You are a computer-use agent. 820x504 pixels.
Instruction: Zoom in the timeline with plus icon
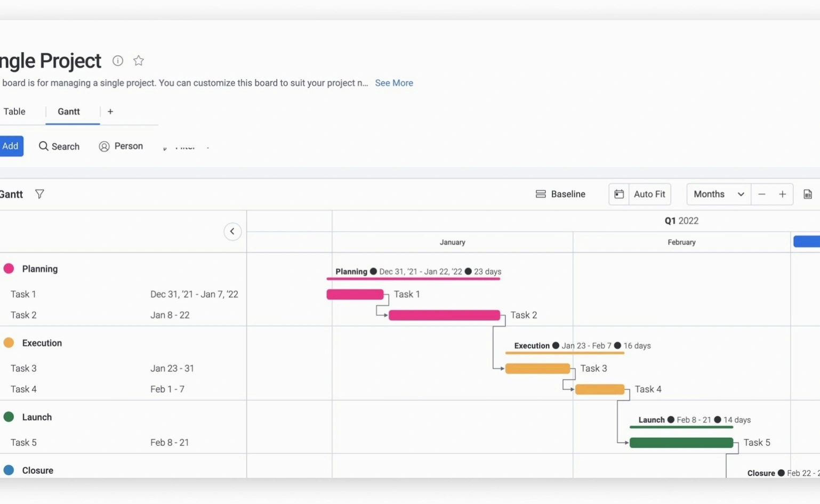coord(782,194)
